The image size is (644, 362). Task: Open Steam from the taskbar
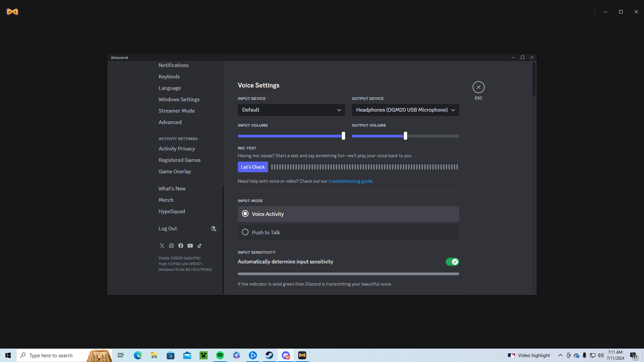(x=269, y=355)
